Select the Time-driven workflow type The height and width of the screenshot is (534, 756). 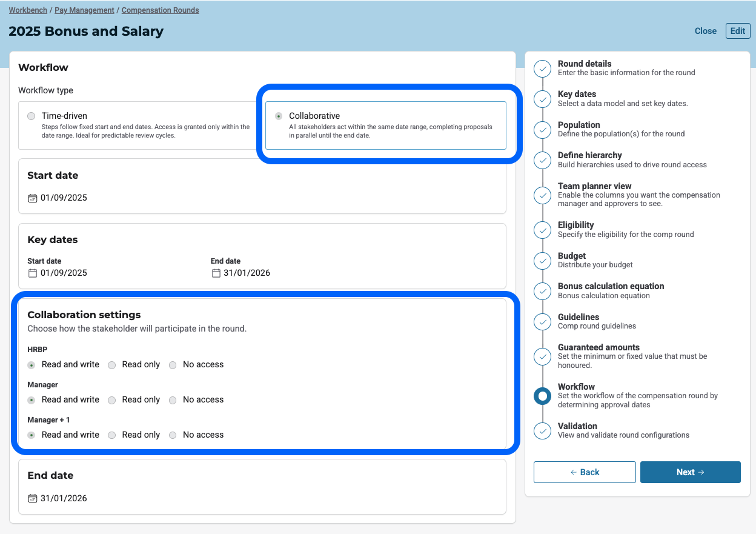(x=31, y=116)
